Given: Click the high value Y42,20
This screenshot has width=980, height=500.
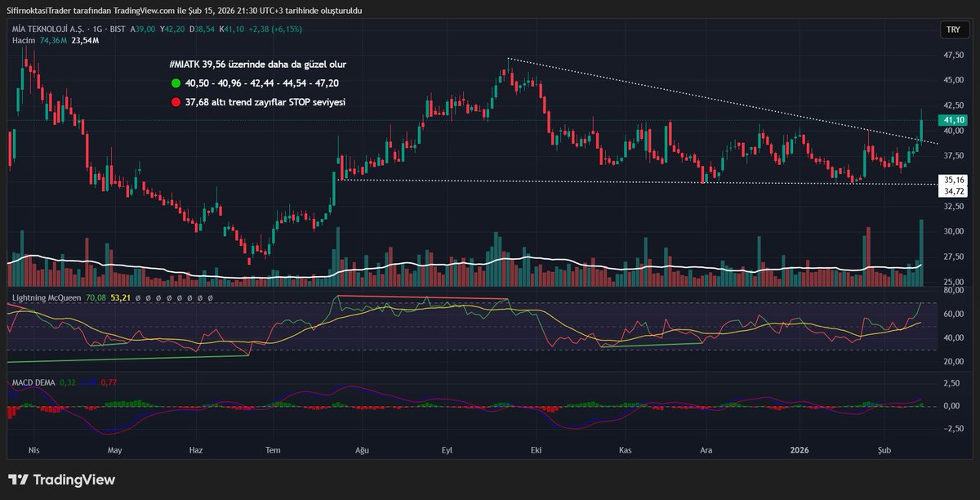Looking at the screenshot, I should point(173,29).
